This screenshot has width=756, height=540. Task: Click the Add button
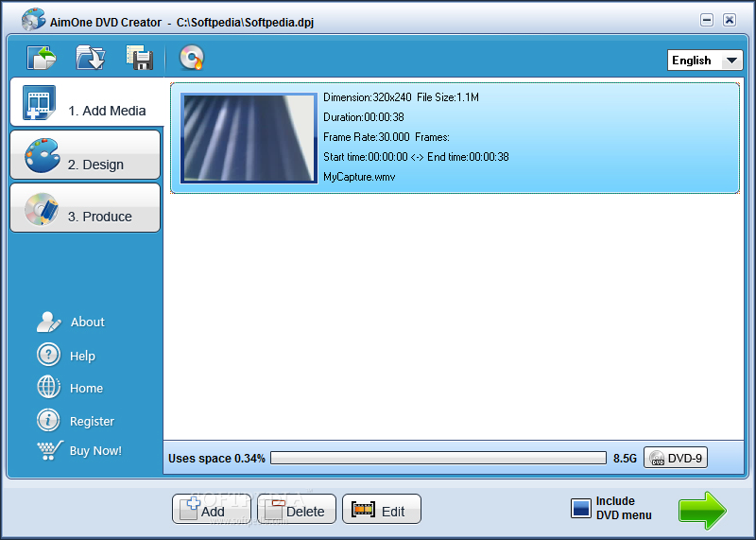click(x=211, y=509)
